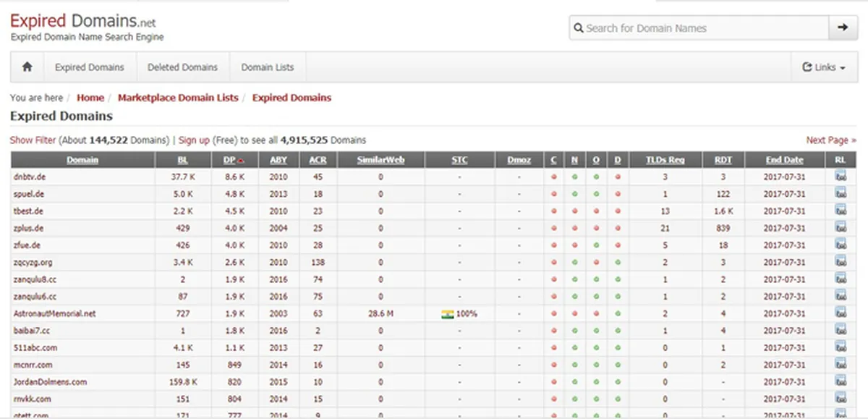Focus the Search for Domain Names field
The image size is (868, 419).
tap(699, 28)
